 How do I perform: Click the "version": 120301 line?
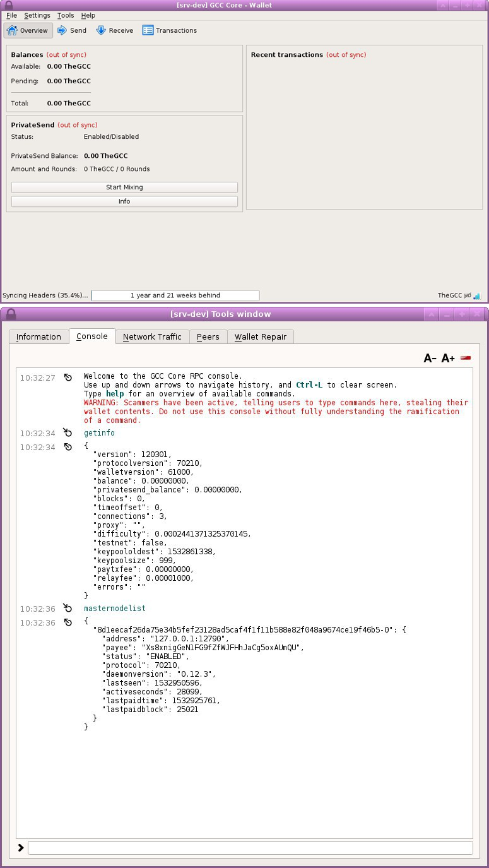(x=133, y=455)
